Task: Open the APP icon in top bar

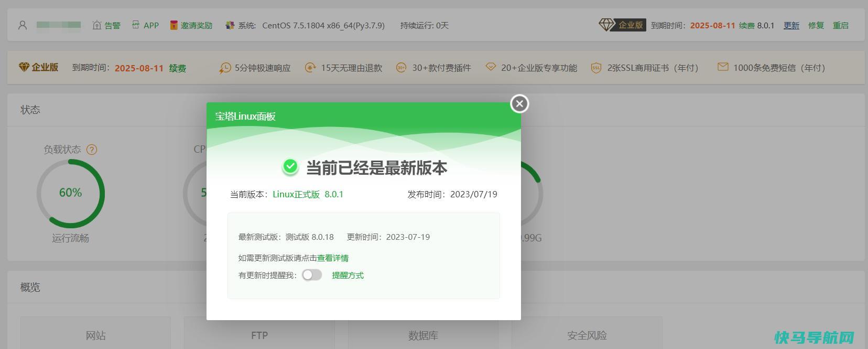Action: [x=136, y=25]
